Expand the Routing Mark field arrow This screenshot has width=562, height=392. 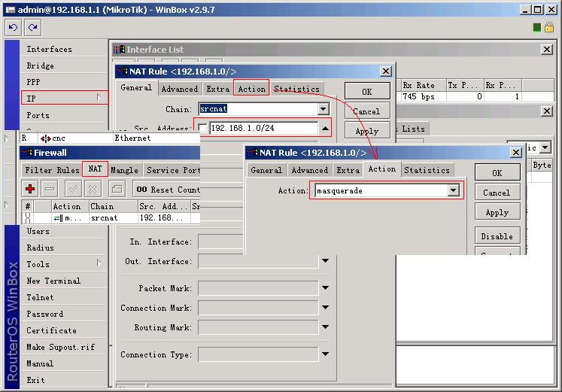(x=325, y=327)
